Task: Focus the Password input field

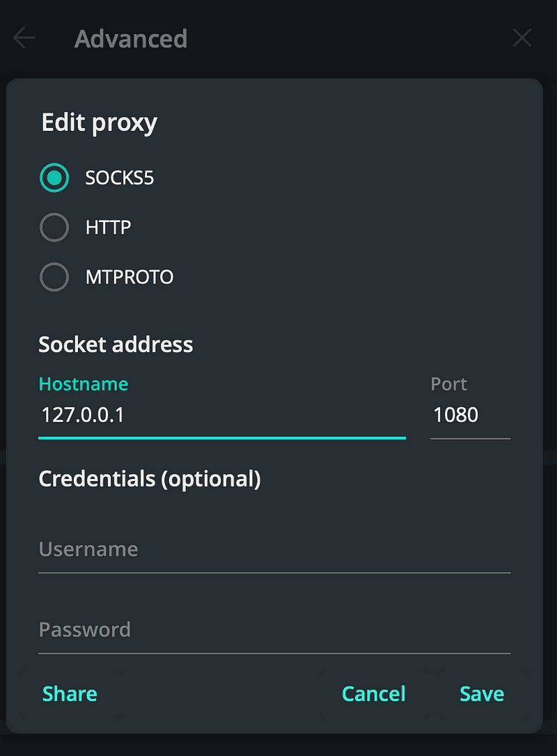Action: coord(274,630)
